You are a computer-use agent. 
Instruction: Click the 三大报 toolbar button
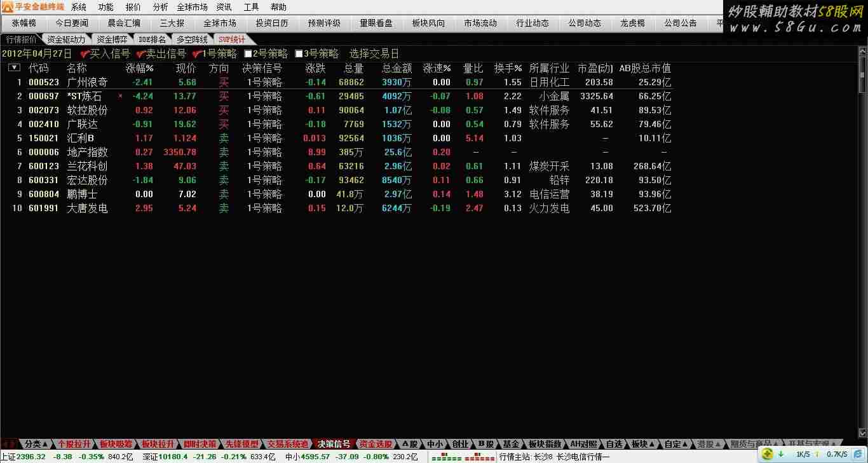(x=172, y=23)
